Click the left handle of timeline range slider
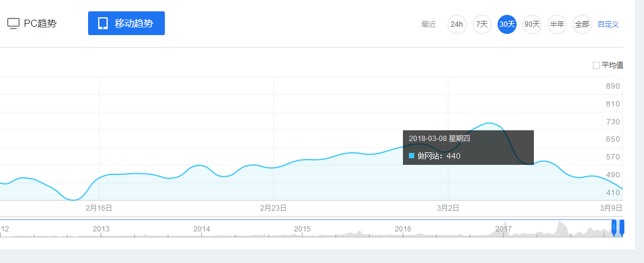 [x=614, y=228]
